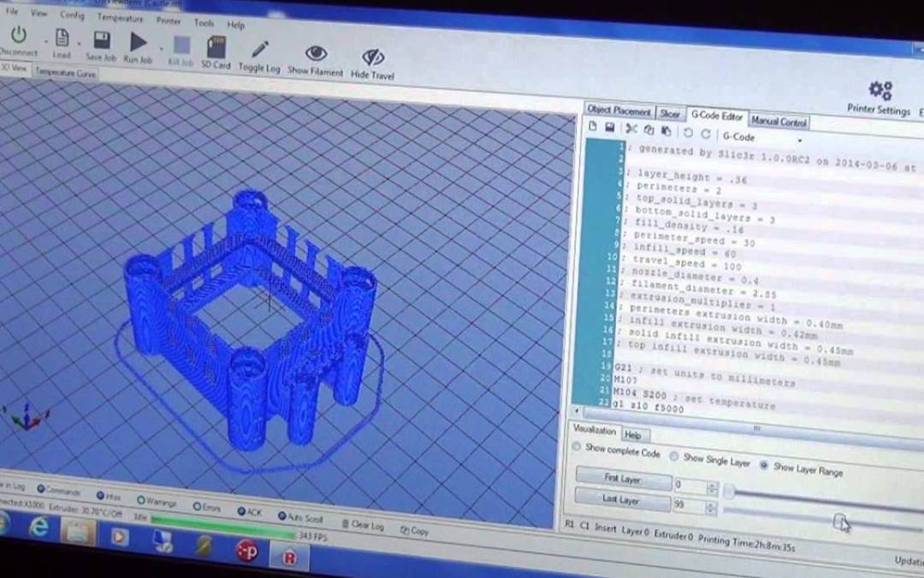
Task: Switch to Temperature Curve tab
Action: 65,73
